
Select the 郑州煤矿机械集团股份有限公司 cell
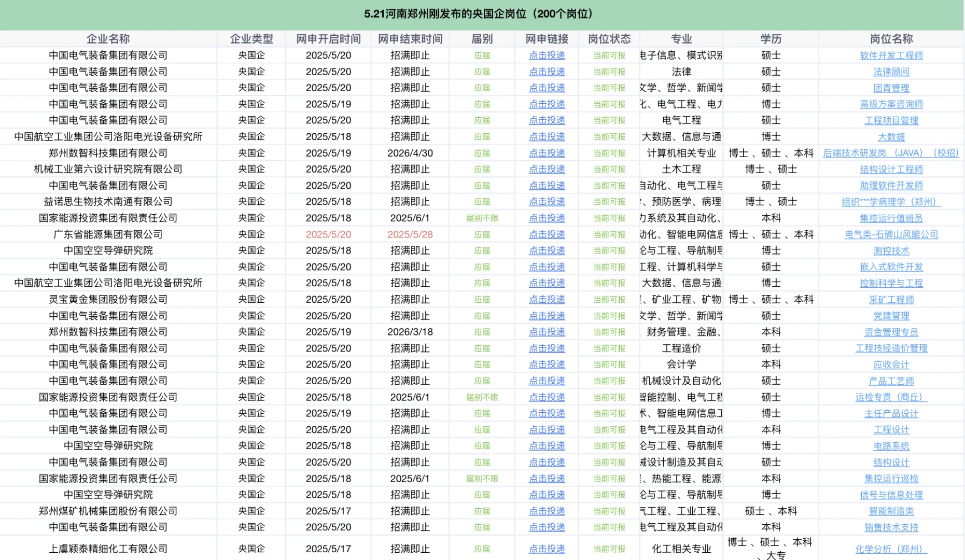click(x=108, y=511)
